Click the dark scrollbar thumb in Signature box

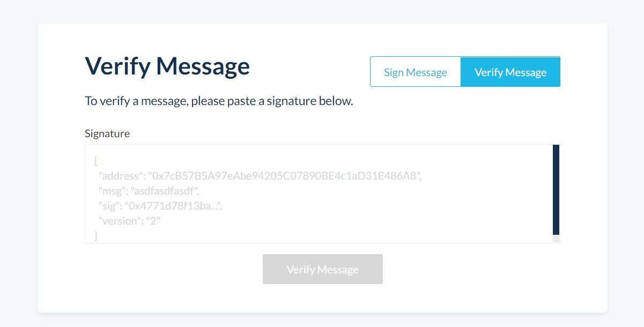coord(556,190)
